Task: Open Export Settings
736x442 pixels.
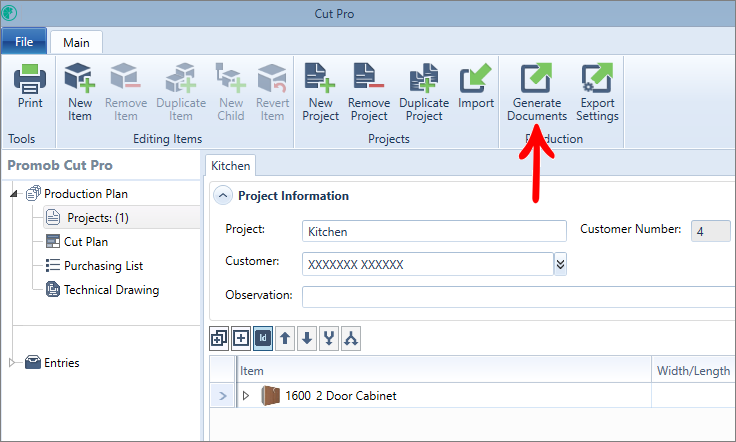Action: coord(597,92)
